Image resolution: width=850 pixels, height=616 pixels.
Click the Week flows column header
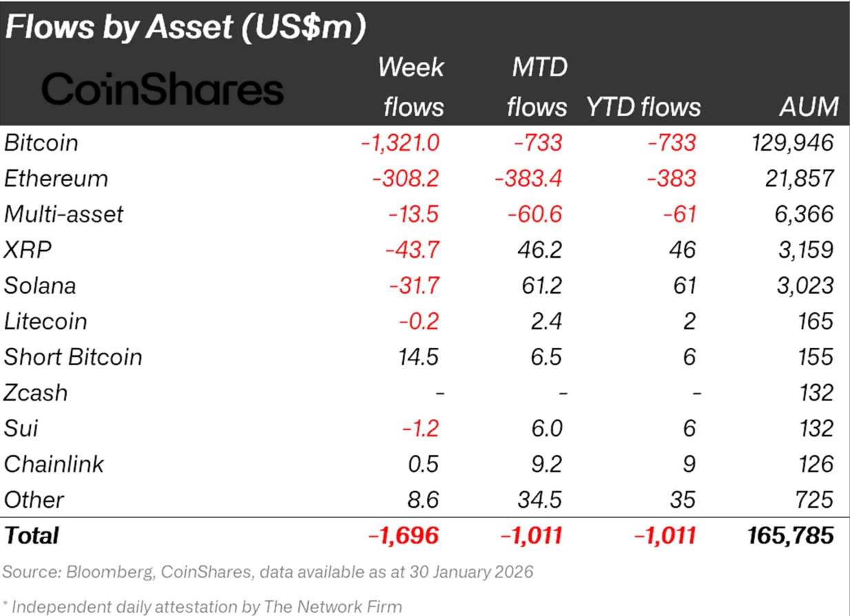pyautogui.click(x=412, y=87)
